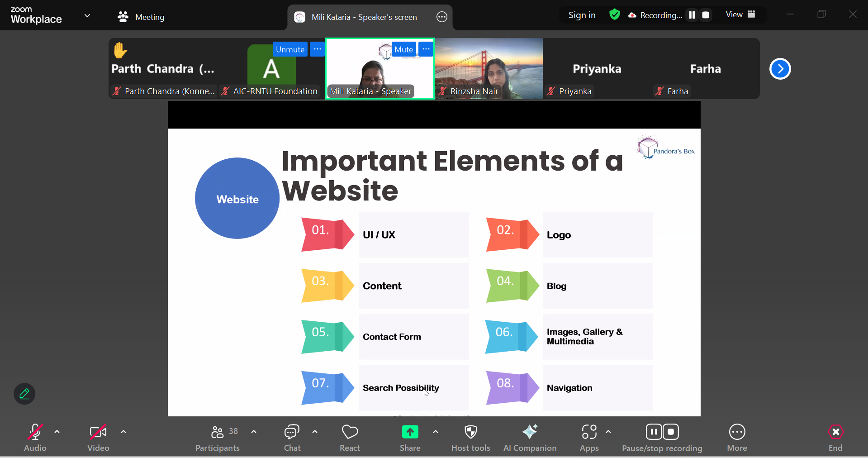
Task: Open the Chat panel icon
Action: pyautogui.click(x=292, y=433)
